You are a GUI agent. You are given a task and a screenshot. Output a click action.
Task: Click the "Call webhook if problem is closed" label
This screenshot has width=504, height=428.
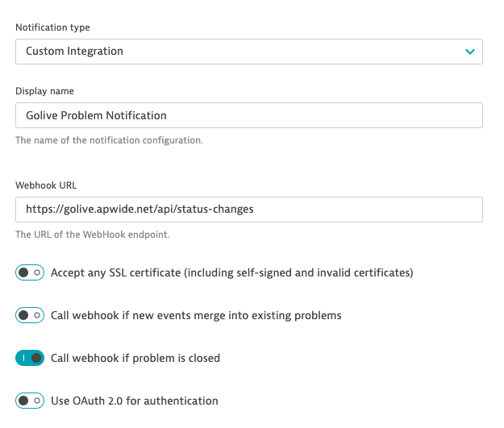pos(135,358)
